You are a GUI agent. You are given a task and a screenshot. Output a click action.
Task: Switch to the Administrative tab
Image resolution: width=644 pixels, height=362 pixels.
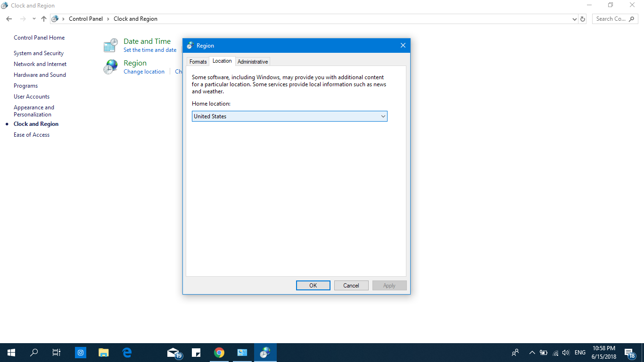point(253,62)
